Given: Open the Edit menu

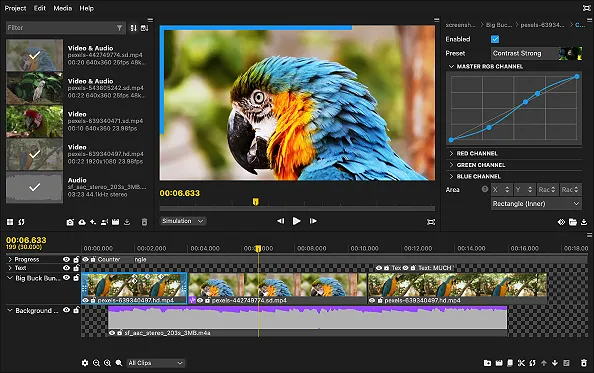Looking at the screenshot, I should (39, 8).
